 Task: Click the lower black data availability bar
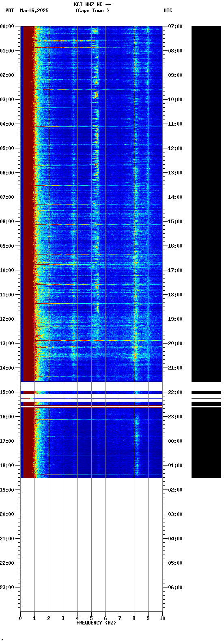pos(206,442)
